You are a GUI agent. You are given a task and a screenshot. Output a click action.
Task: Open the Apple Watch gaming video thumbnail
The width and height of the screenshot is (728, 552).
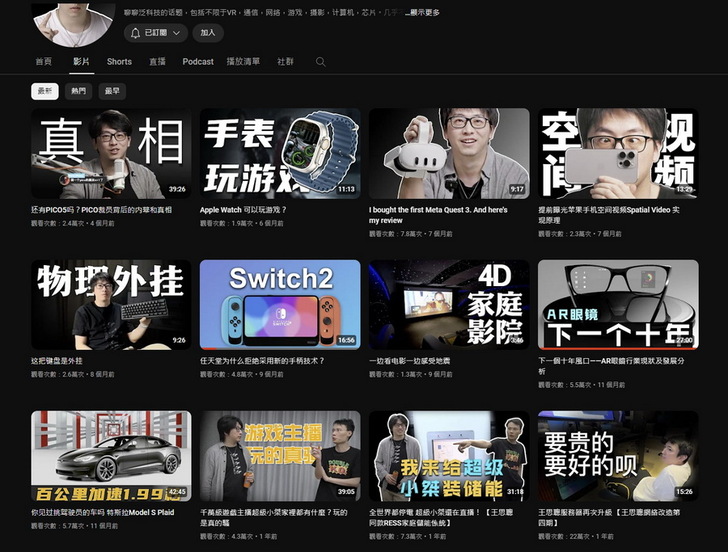pos(280,153)
